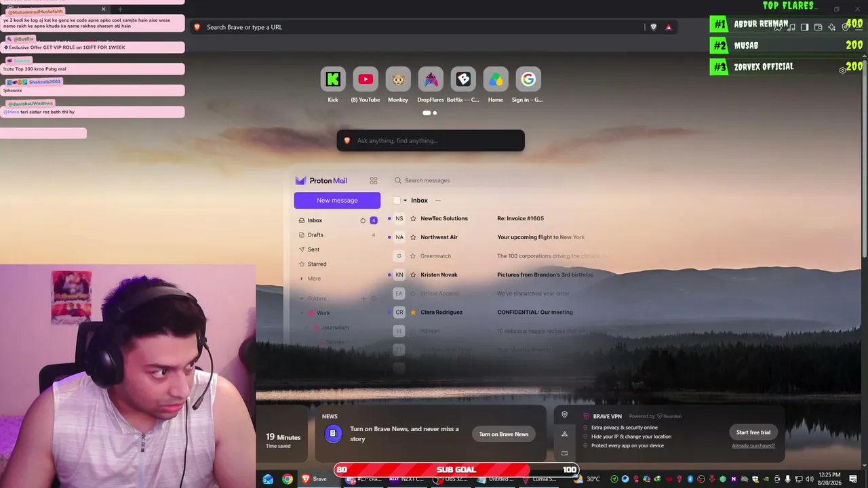Open the weather widget showing 30°C
The width and height of the screenshot is (868, 488).
point(587,479)
